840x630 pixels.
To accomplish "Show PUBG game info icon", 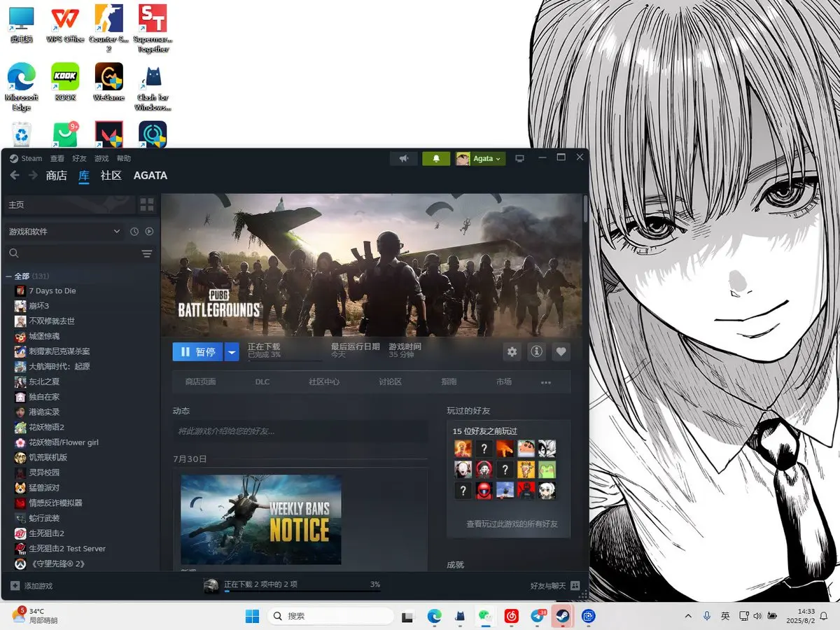I will tap(536, 352).
